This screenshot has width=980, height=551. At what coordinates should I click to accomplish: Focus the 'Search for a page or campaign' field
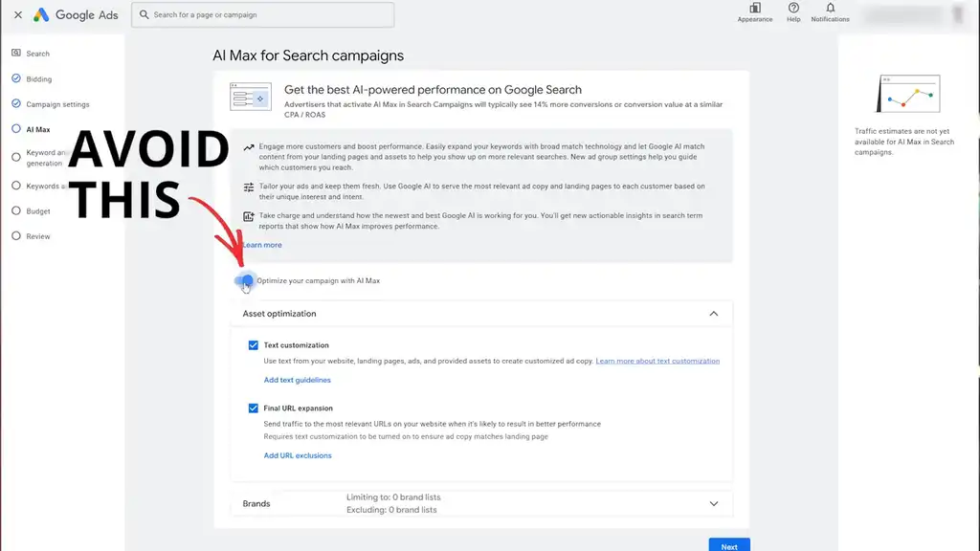point(262,15)
